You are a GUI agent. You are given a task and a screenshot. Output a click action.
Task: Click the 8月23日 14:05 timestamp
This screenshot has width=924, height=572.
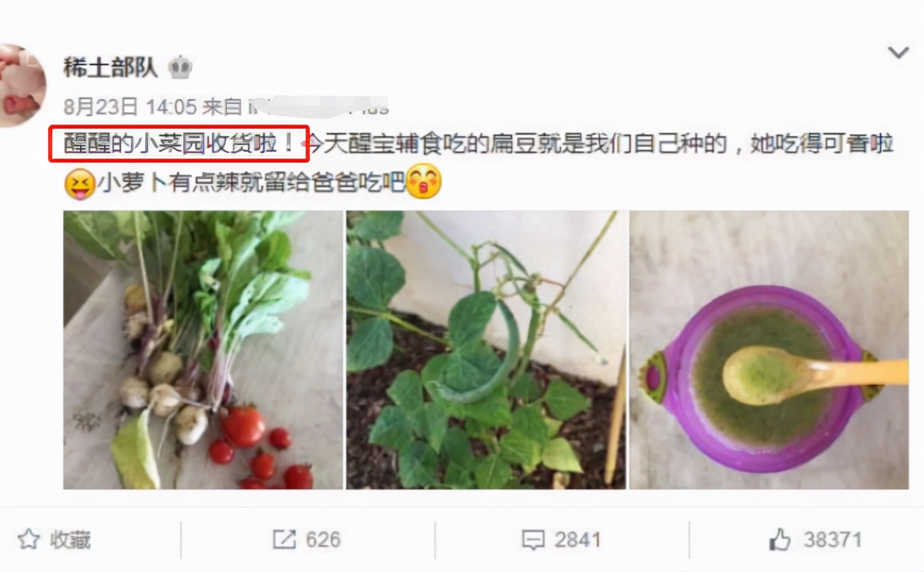[x=129, y=107]
